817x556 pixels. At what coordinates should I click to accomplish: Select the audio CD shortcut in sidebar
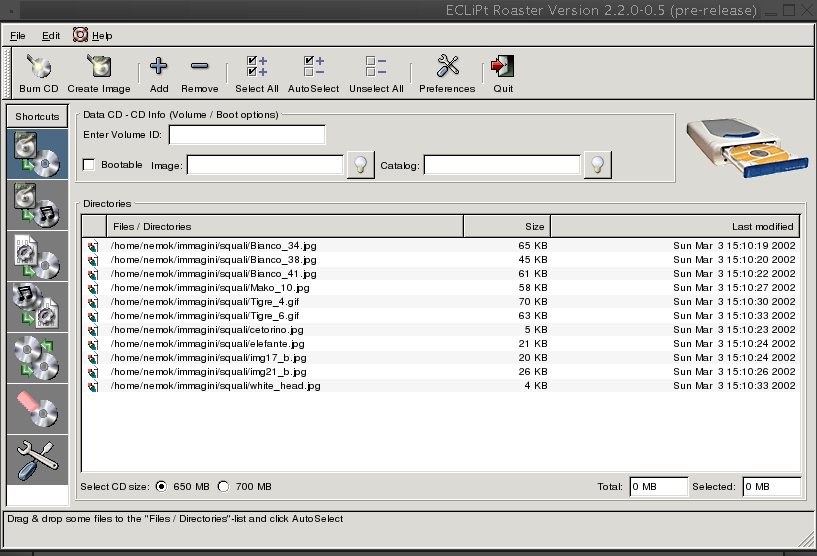click(x=38, y=204)
